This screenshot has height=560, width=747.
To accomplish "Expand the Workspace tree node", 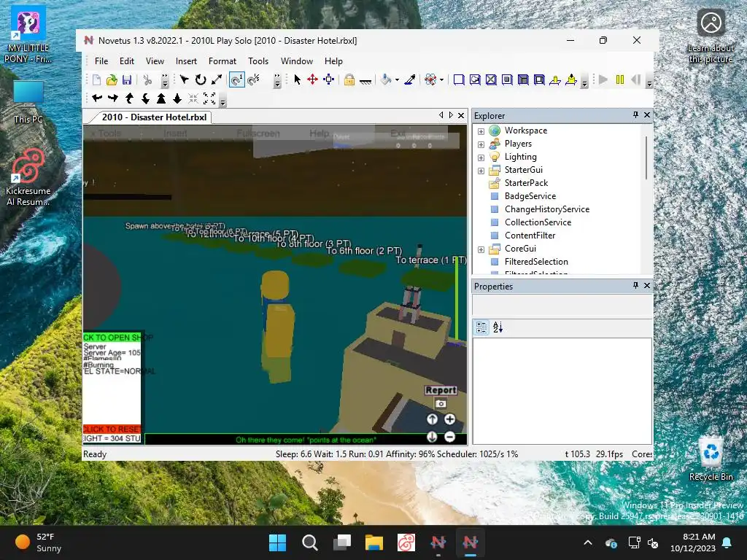I will click(481, 131).
